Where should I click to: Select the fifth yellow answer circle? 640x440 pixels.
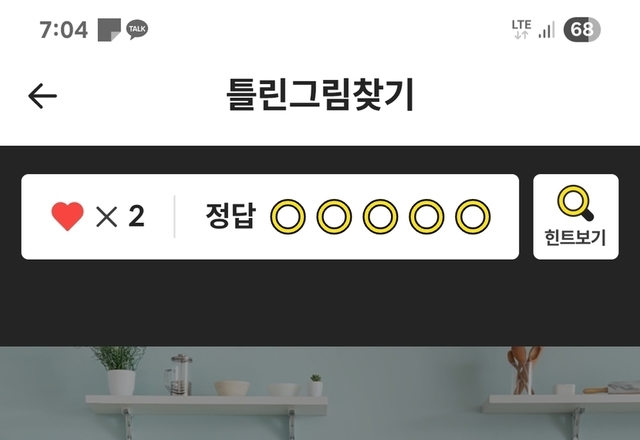pos(473,216)
